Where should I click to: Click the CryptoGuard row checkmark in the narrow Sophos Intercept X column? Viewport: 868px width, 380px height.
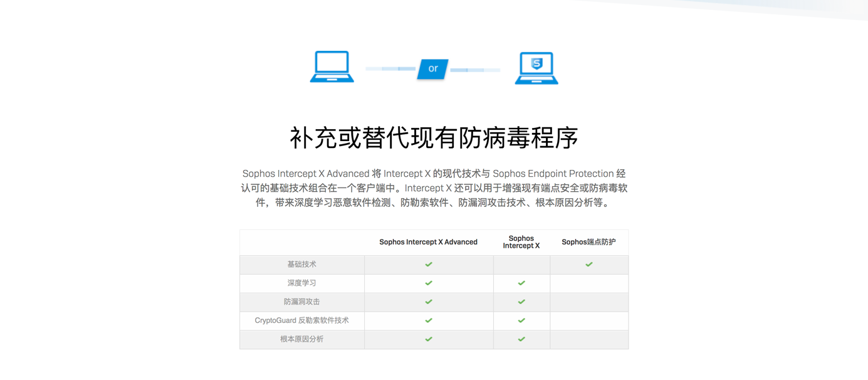(521, 320)
